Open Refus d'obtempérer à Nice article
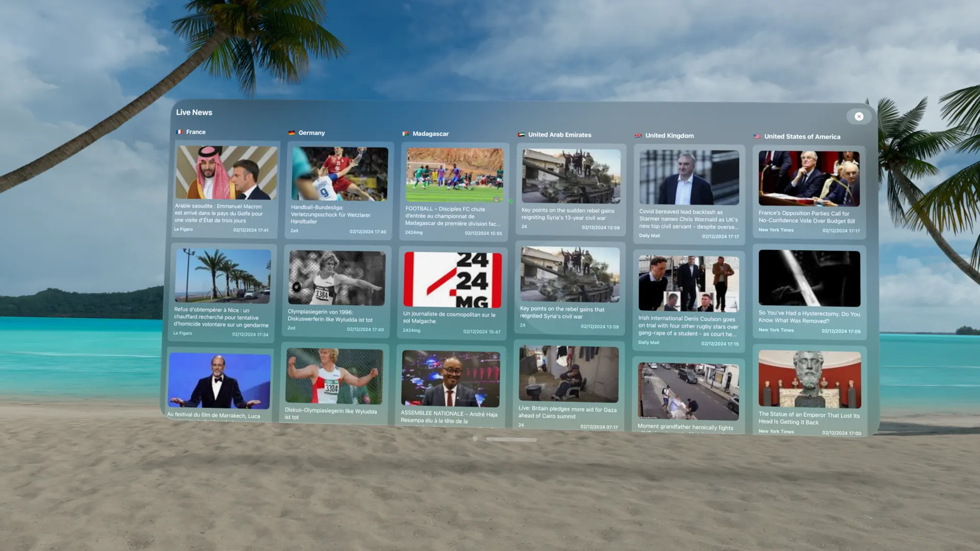The width and height of the screenshot is (980, 551). coord(221,317)
